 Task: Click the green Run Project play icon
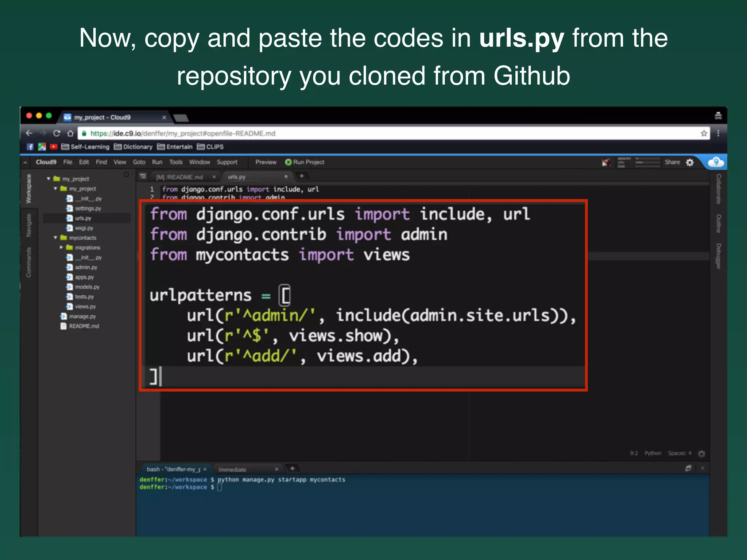click(x=288, y=162)
